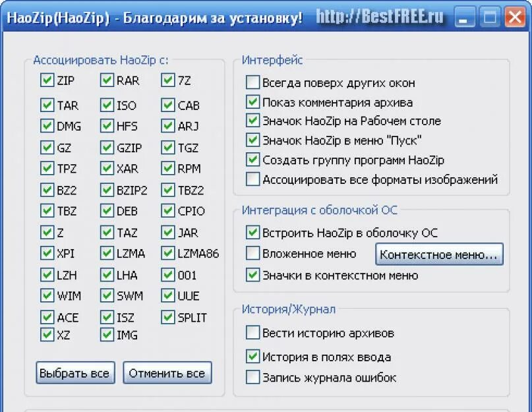This screenshot has height=412, width=532.
Task: Toggle the ISZ format checkbox
Action: tap(107, 317)
